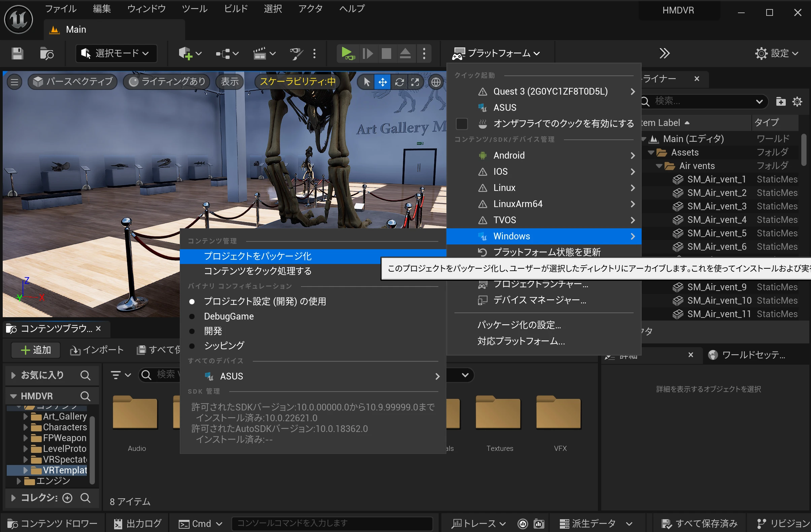Click プロジェクトをパッケージ化 menu entry
The image size is (811, 532).
point(258,256)
